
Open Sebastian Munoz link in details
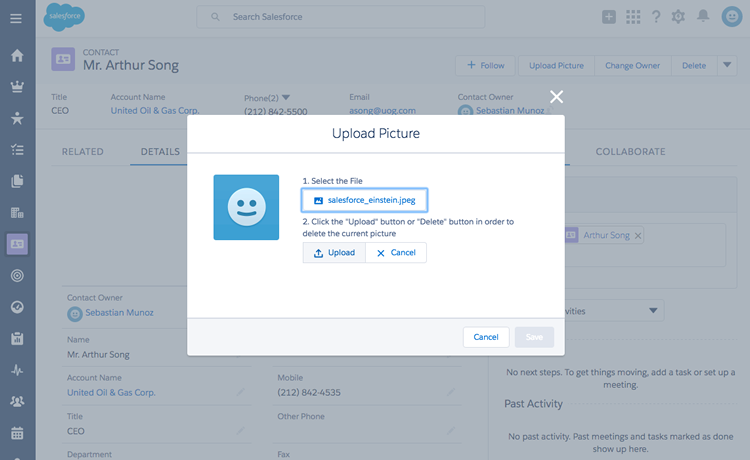pyautogui.click(x=119, y=313)
